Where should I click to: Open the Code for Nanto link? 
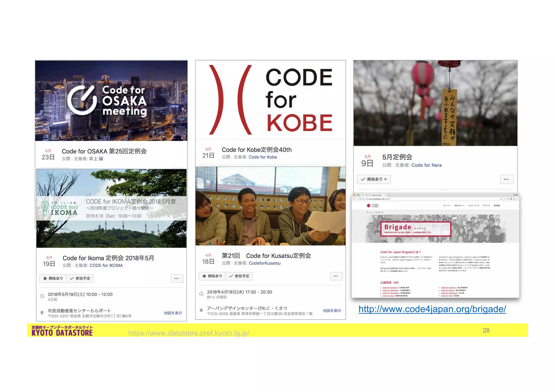pos(448,290)
